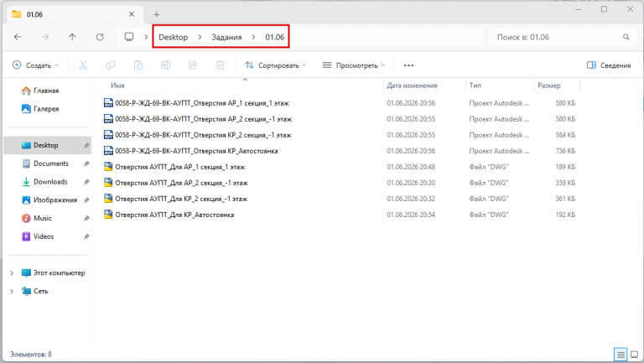This screenshot has height=363, width=644.
Task: Open Главная in the sidebar
Action: coord(46,91)
